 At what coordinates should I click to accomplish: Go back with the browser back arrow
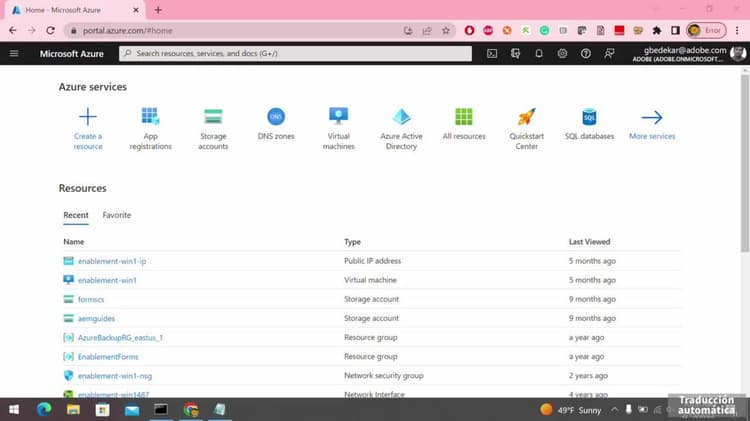(x=13, y=31)
